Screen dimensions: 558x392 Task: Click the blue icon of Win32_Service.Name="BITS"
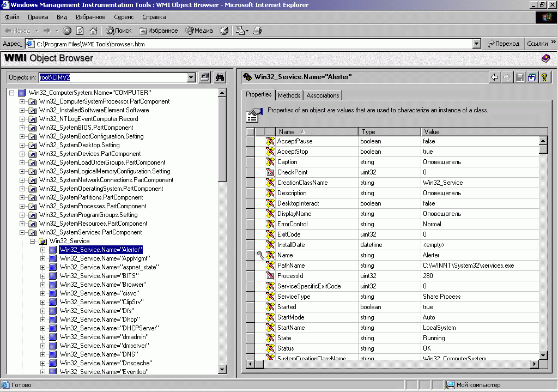tap(53, 276)
